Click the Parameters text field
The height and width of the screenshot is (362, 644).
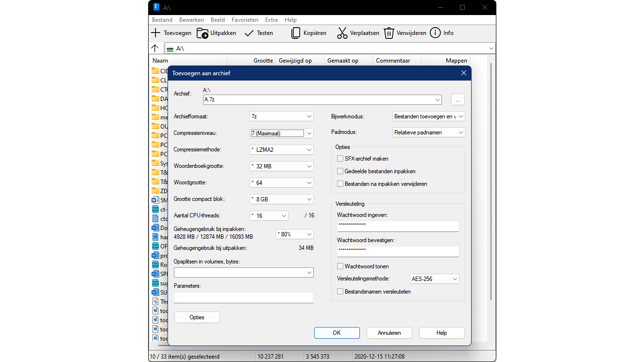pyautogui.click(x=244, y=298)
